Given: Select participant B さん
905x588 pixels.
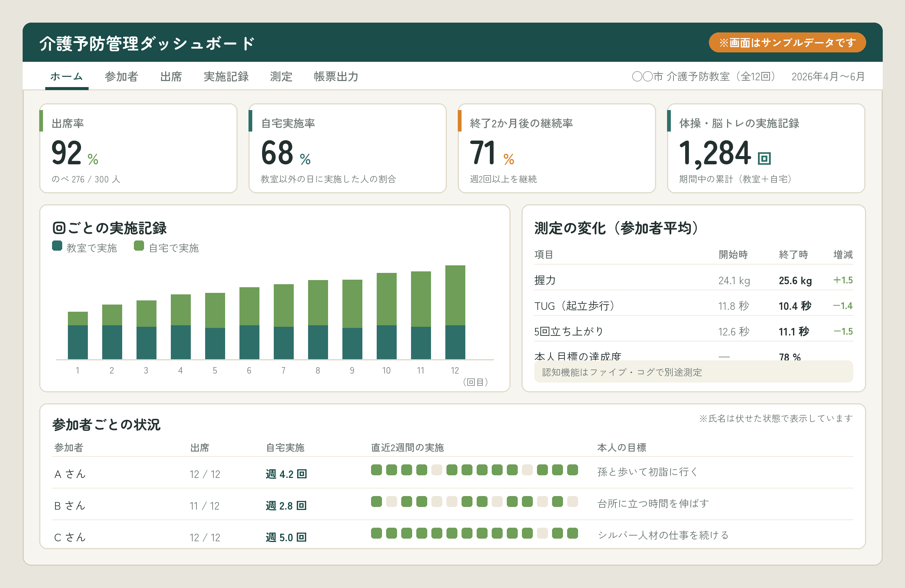Looking at the screenshot, I should tap(70, 505).
